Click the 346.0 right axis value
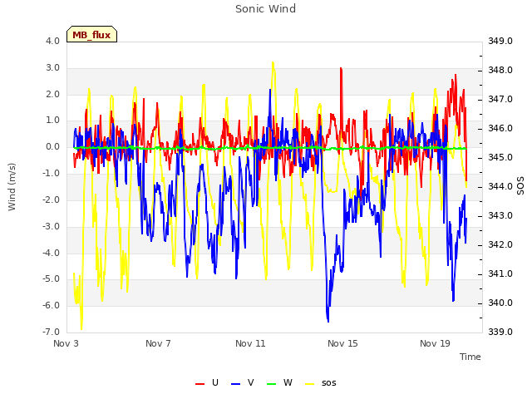The height and width of the screenshot is (399, 532). click(x=500, y=128)
